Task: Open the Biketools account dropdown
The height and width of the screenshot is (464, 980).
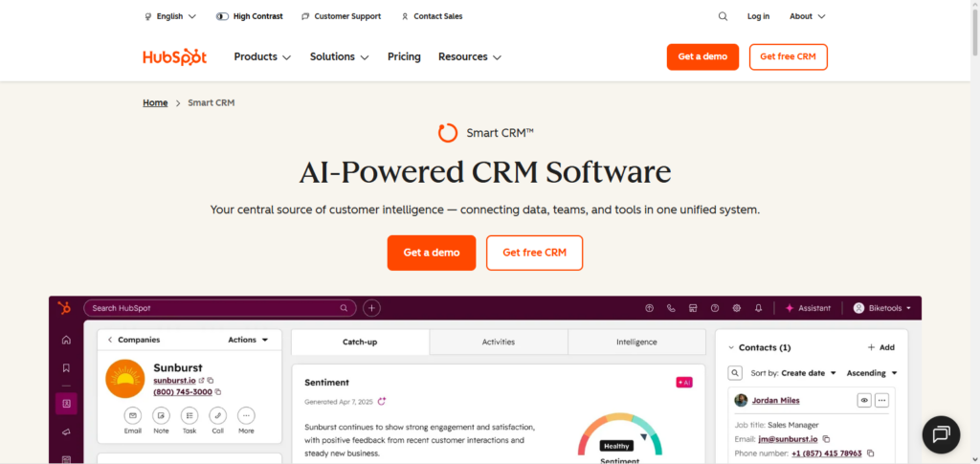Action: click(x=881, y=308)
